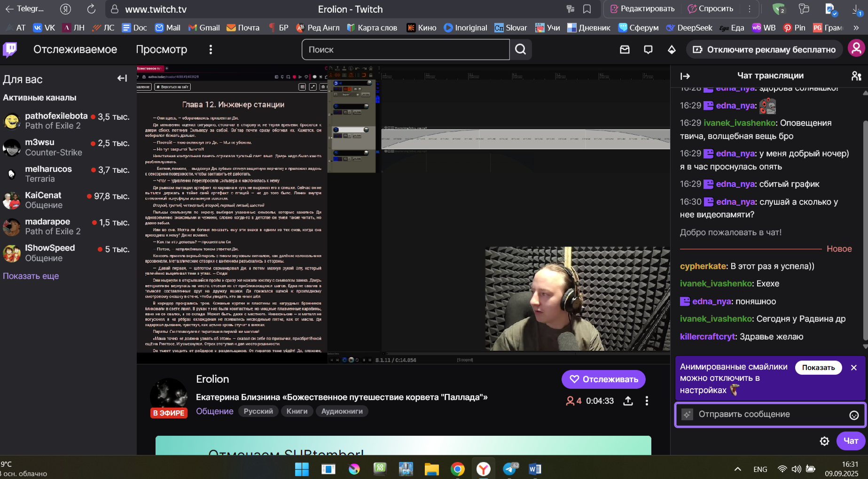Open the Gmail bookmark
The width and height of the screenshot is (868, 479).
pyautogui.click(x=204, y=28)
